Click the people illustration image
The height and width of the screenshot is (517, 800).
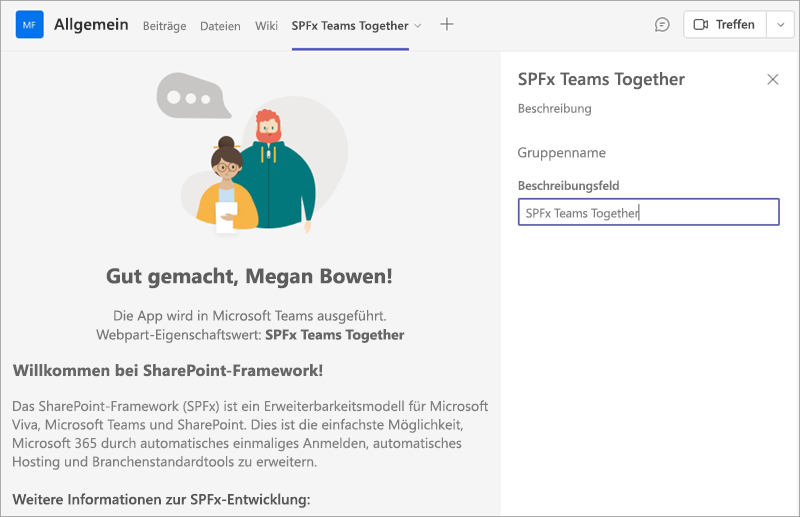click(253, 154)
